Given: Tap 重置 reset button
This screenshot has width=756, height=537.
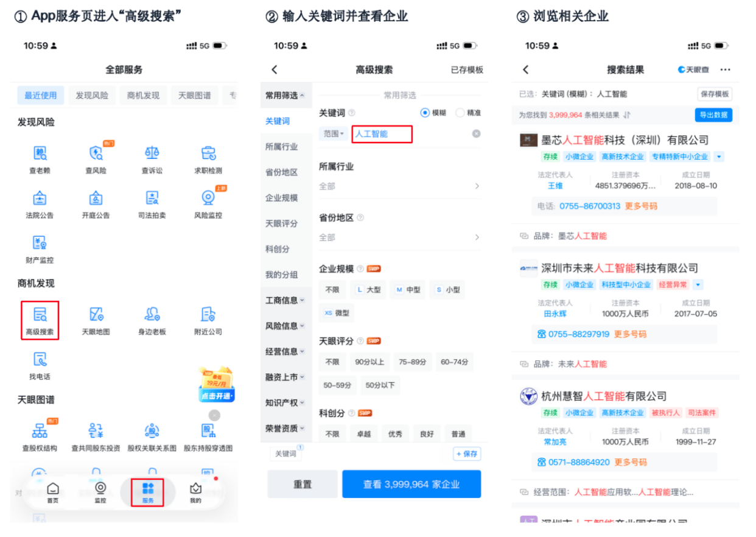Looking at the screenshot, I should pos(303,485).
